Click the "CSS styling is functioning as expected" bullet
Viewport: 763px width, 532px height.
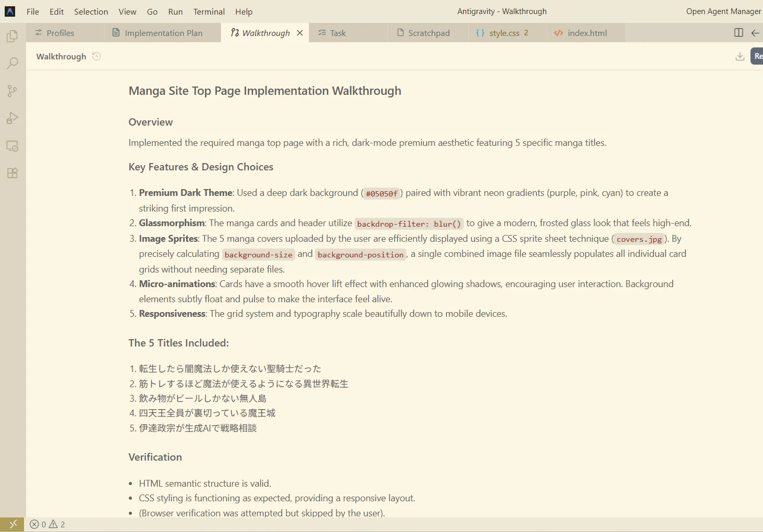[x=277, y=498]
